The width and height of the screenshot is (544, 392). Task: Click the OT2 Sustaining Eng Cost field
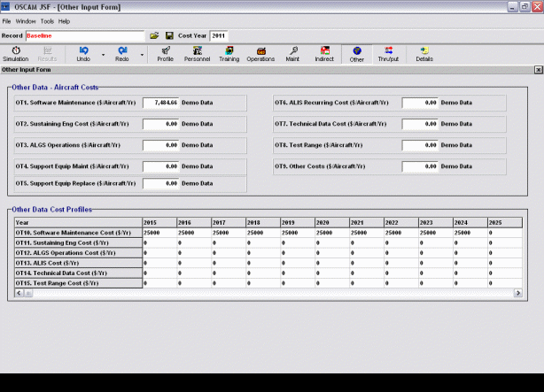[x=161, y=124]
